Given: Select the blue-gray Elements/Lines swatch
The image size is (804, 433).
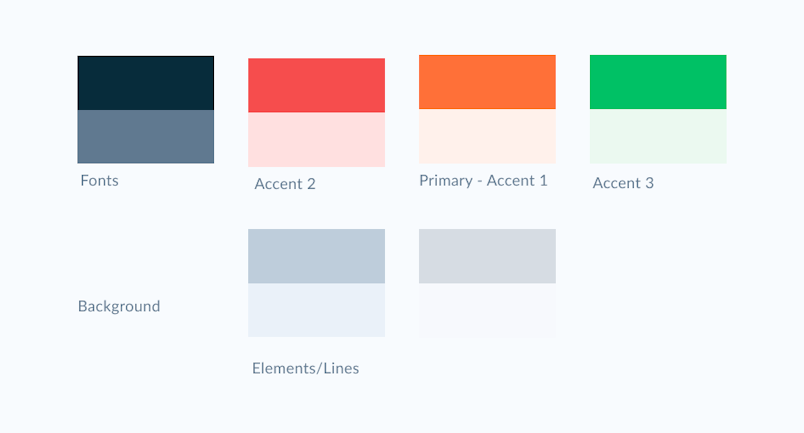Looking at the screenshot, I should click(x=316, y=256).
